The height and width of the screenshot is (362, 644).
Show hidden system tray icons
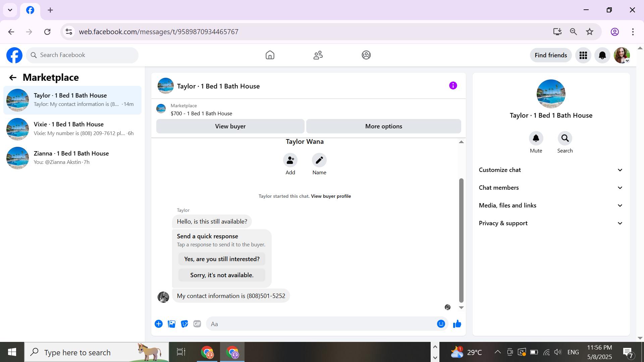pos(498,352)
